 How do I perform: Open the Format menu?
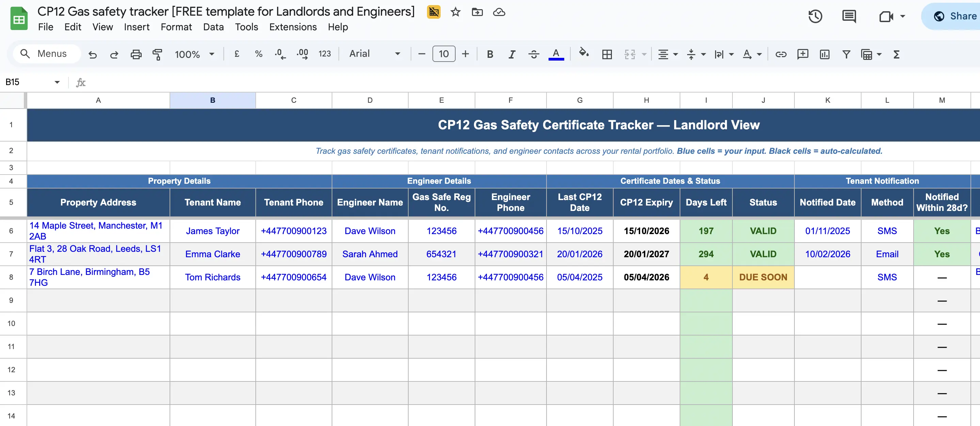pos(176,27)
